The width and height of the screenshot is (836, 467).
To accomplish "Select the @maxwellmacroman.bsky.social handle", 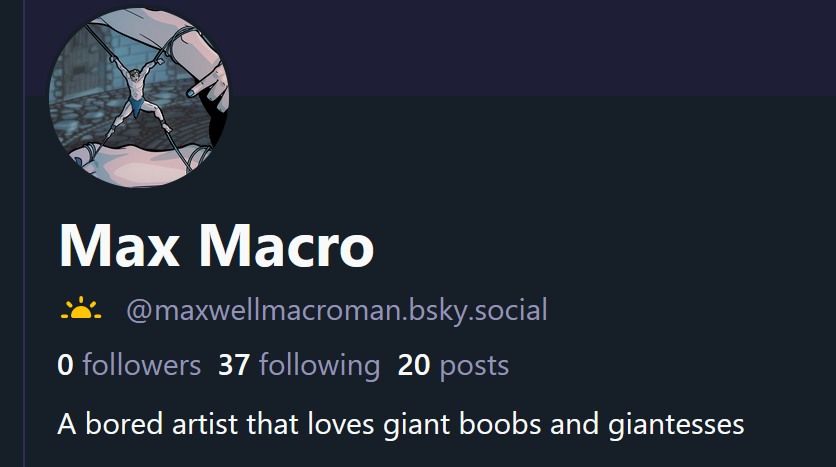I will click(336, 310).
